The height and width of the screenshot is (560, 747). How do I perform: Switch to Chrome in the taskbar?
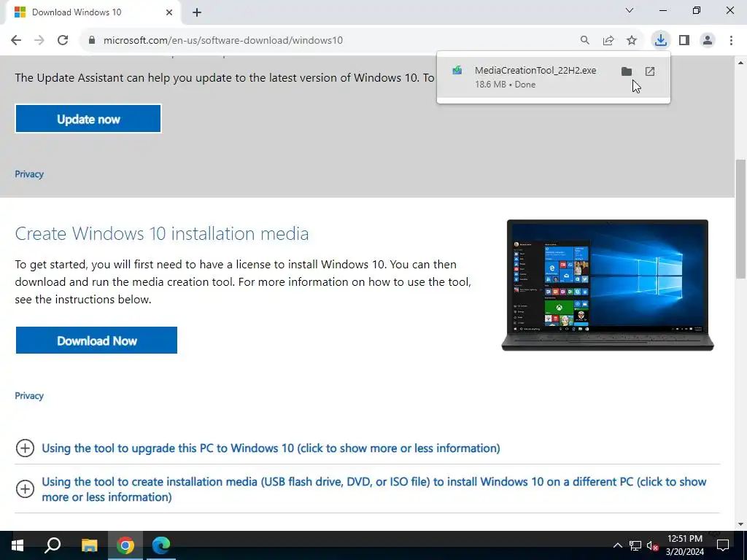[125, 545]
